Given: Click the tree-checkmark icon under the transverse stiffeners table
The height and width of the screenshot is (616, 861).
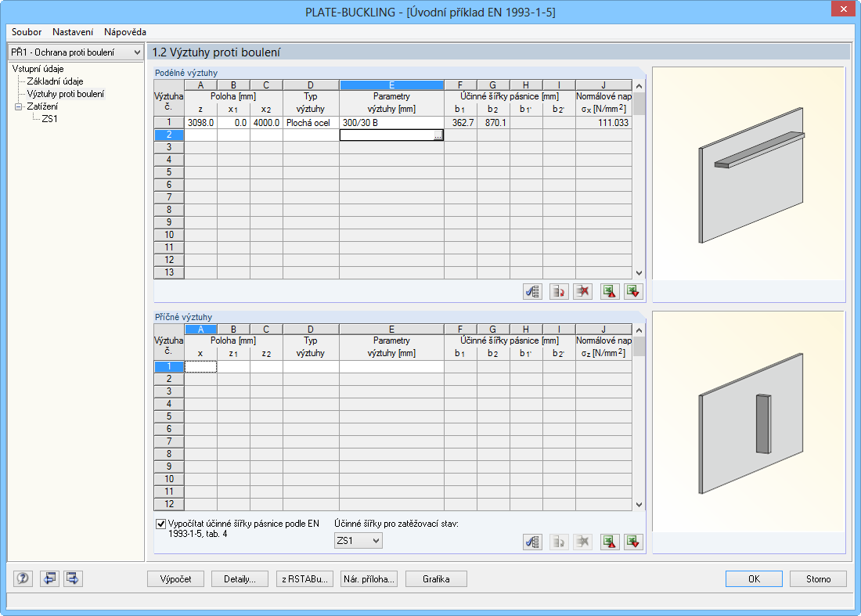Looking at the screenshot, I should point(532,542).
